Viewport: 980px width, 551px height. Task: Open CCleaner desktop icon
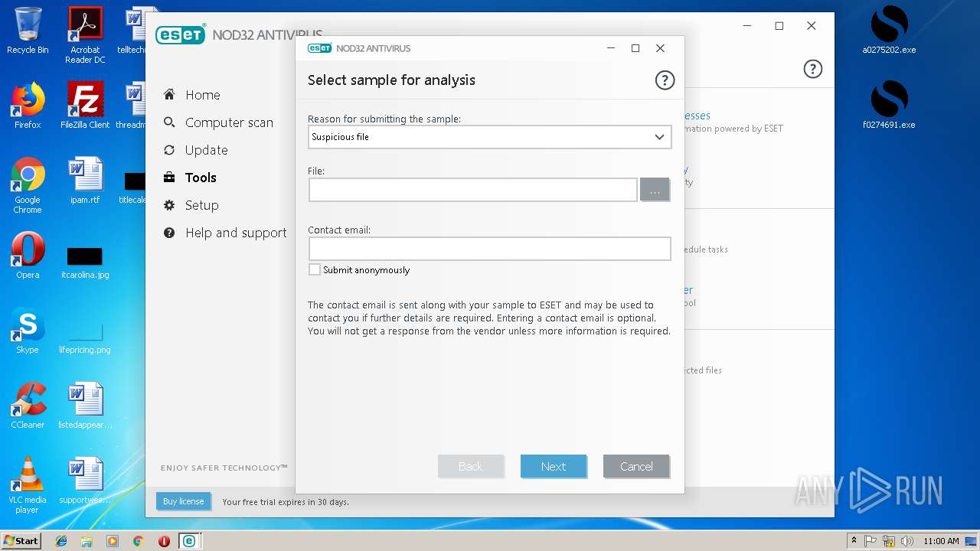(28, 406)
